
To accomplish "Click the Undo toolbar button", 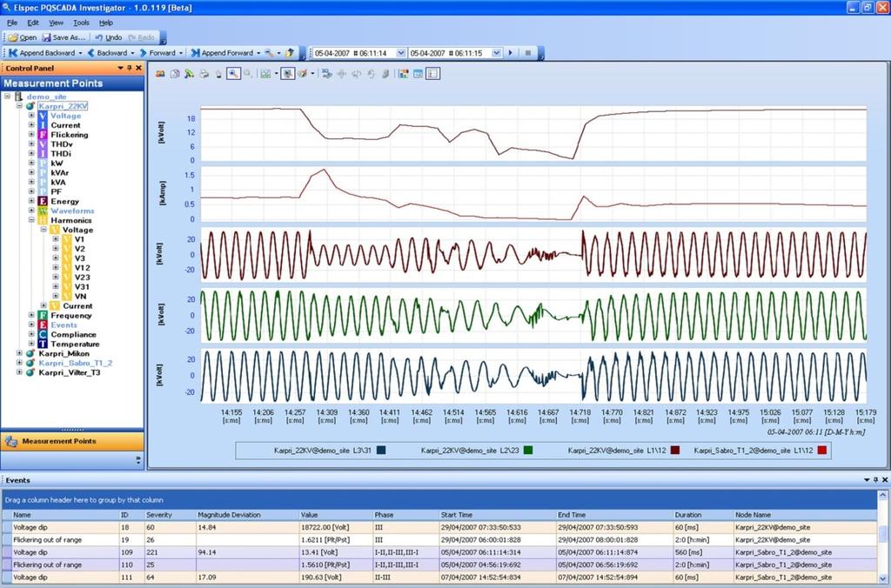I will click(x=108, y=37).
